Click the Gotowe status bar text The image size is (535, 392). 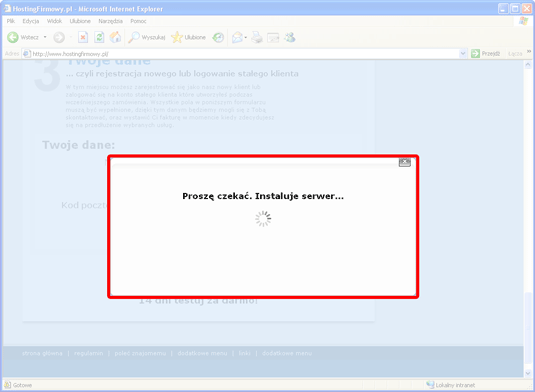tap(23, 385)
